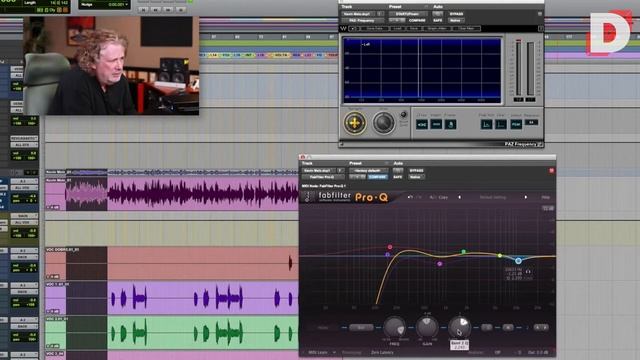Viewport: 640px width, 360px height.
Task: Click the previous preset arrow in Pro-Q
Action: pos(460,197)
